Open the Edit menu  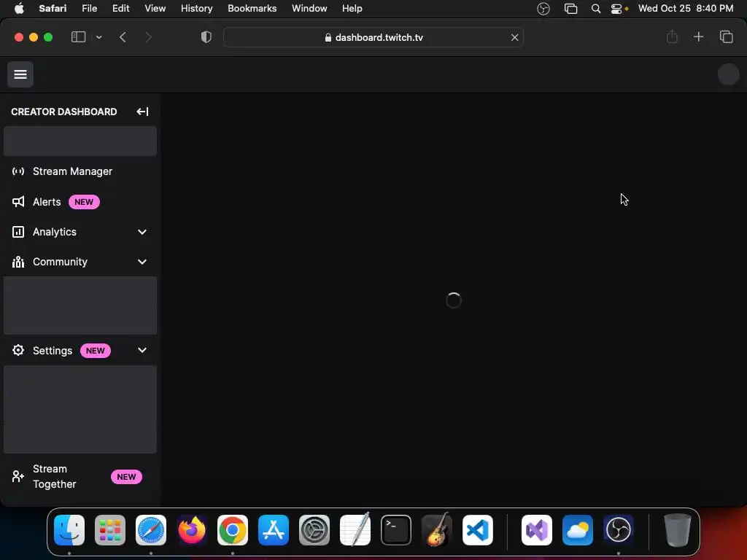(x=120, y=8)
